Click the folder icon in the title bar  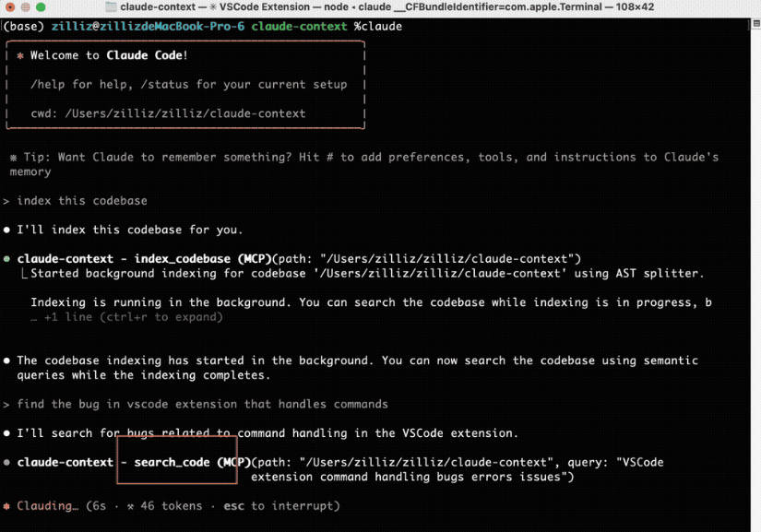111,7
